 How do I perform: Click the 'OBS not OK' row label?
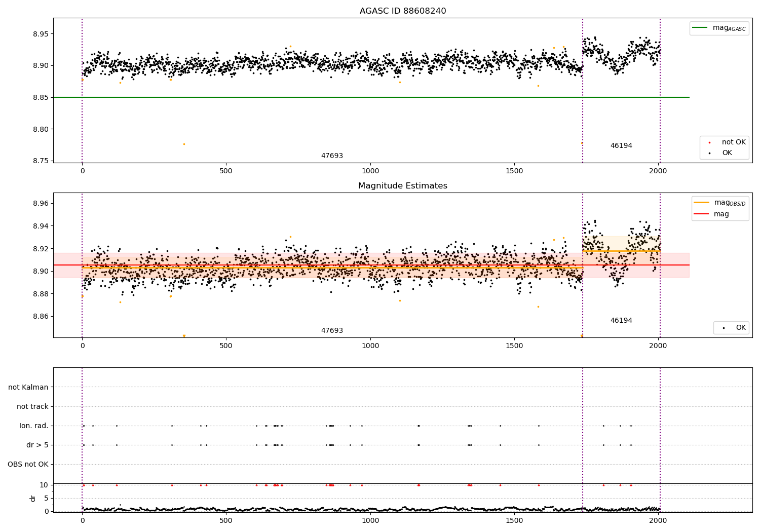(28, 464)
